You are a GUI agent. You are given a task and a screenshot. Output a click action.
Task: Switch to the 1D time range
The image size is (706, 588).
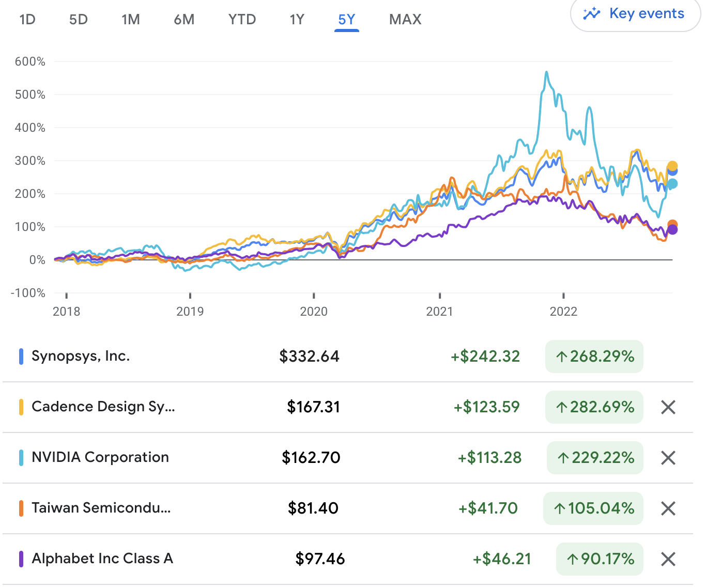27,20
